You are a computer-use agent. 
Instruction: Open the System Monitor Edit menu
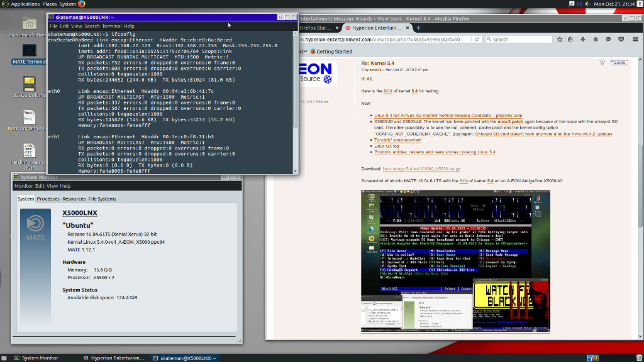[40, 186]
